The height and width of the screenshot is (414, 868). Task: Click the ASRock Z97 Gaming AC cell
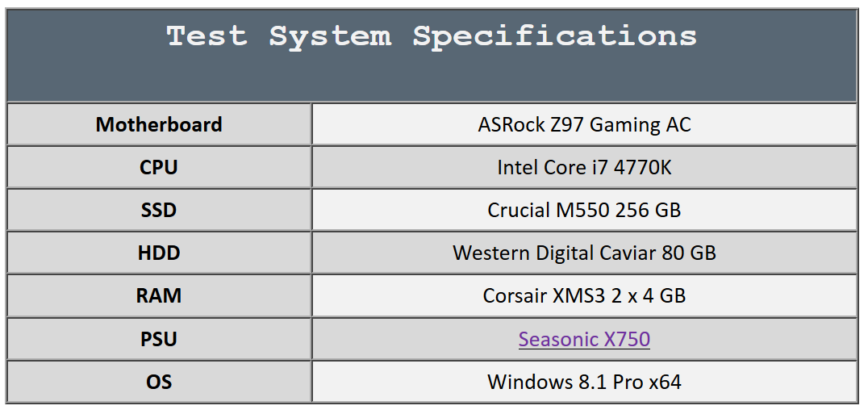click(x=585, y=124)
